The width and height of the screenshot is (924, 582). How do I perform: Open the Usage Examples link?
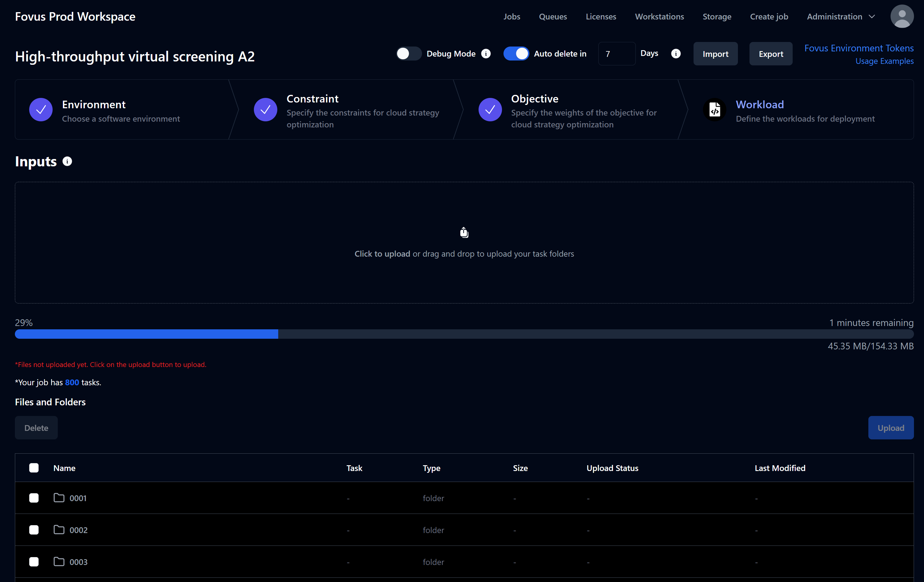coord(884,61)
